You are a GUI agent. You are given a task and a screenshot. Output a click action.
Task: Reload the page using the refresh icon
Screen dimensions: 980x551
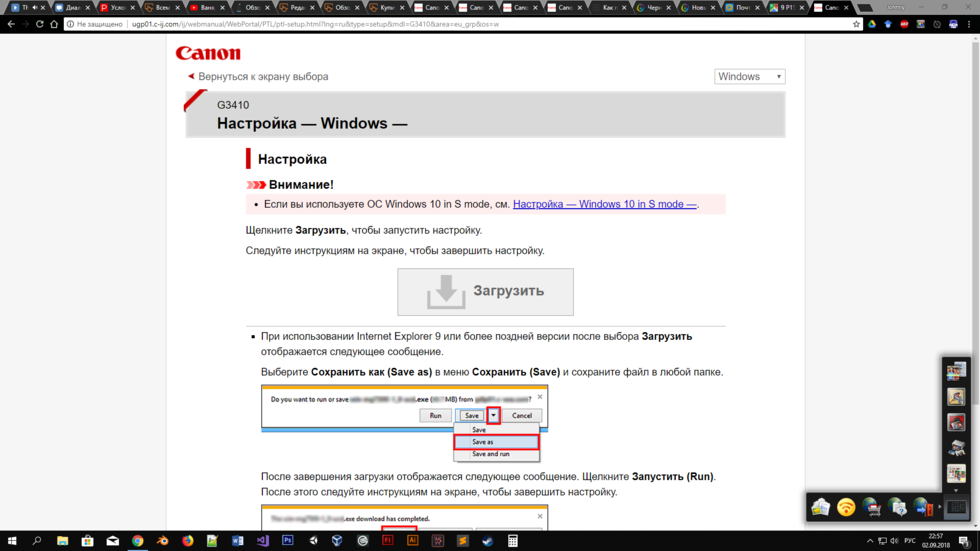(40, 24)
